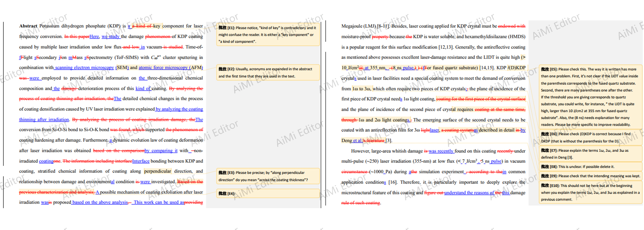Click deleted text "rule of such coating"
This screenshot has height=230, width=644.
tap(361, 203)
